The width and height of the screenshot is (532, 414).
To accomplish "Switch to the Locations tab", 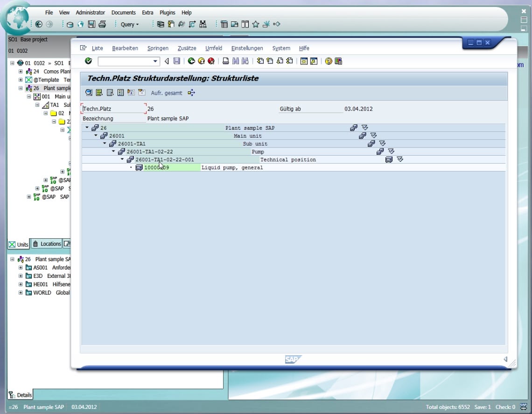I will [47, 244].
